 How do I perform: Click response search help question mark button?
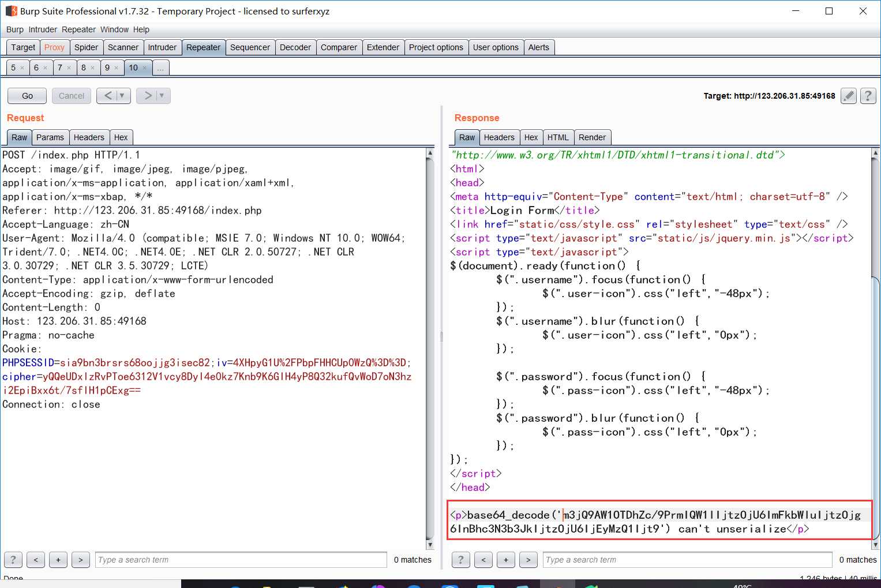[461, 560]
